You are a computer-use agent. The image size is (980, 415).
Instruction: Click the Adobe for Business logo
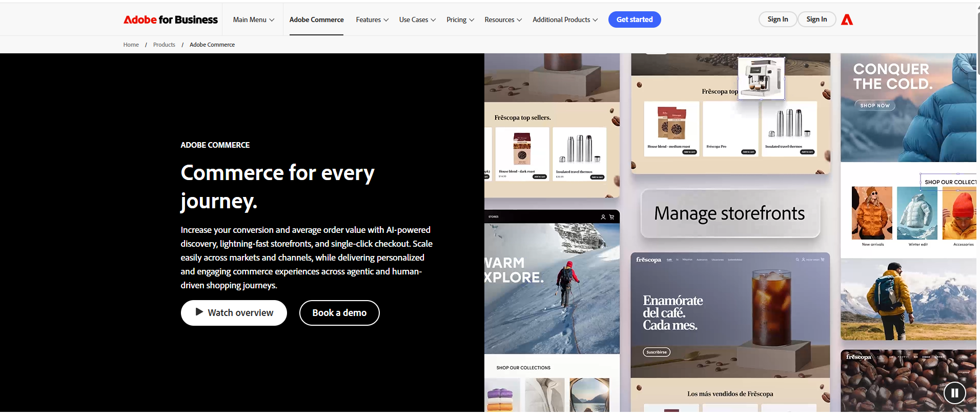171,19
